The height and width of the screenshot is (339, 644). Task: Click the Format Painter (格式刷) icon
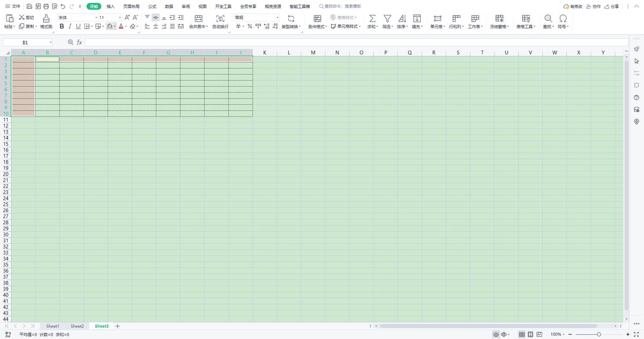pos(46,18)
